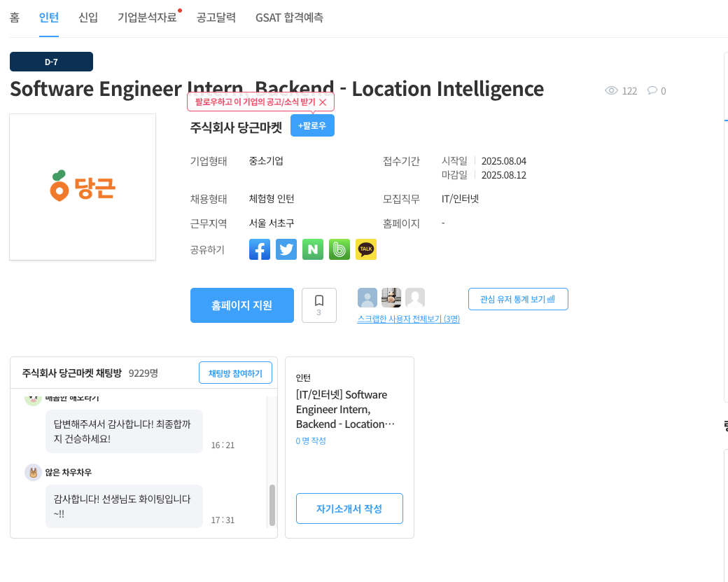
Task: Click the comment bubble icon
Action: [652, 90]
